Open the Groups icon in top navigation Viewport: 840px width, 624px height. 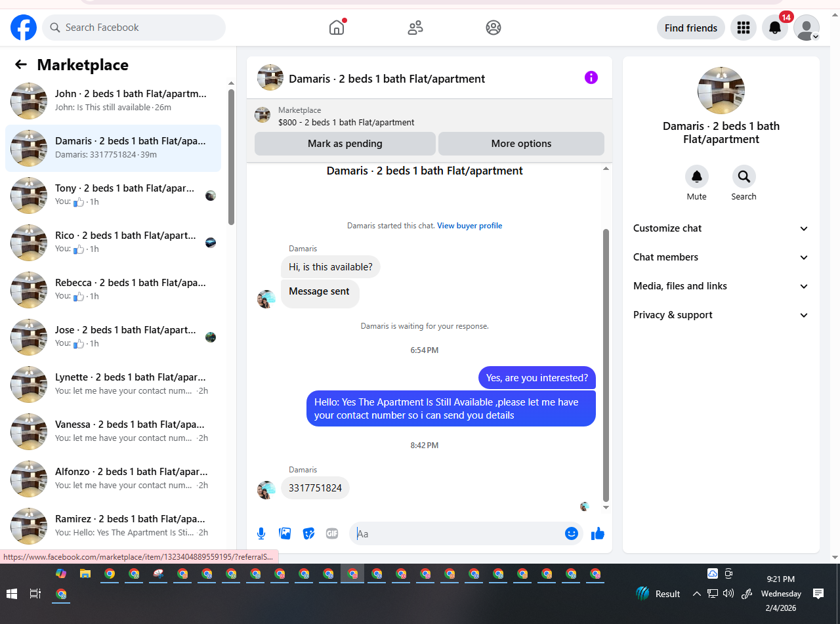point(493,28)
